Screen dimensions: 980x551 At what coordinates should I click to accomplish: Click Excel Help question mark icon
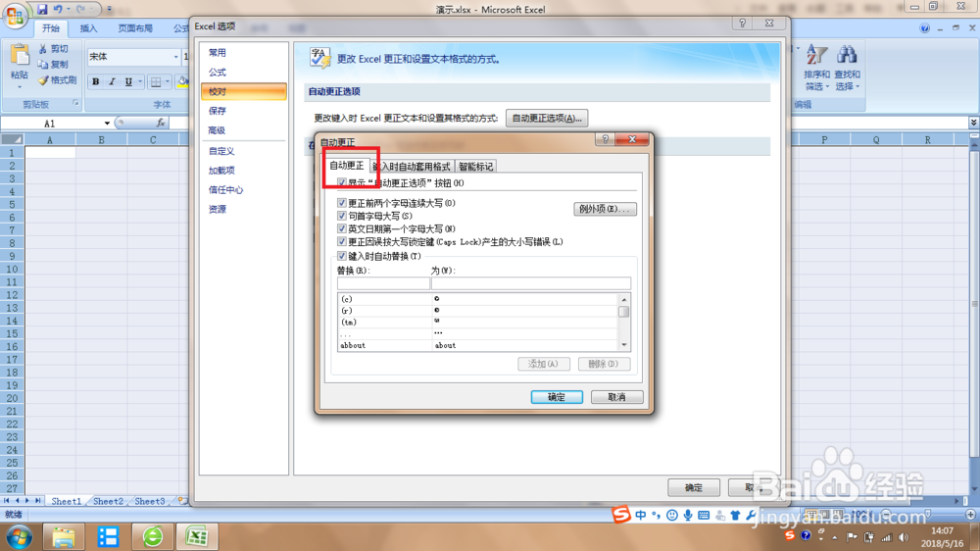point(924,28)
